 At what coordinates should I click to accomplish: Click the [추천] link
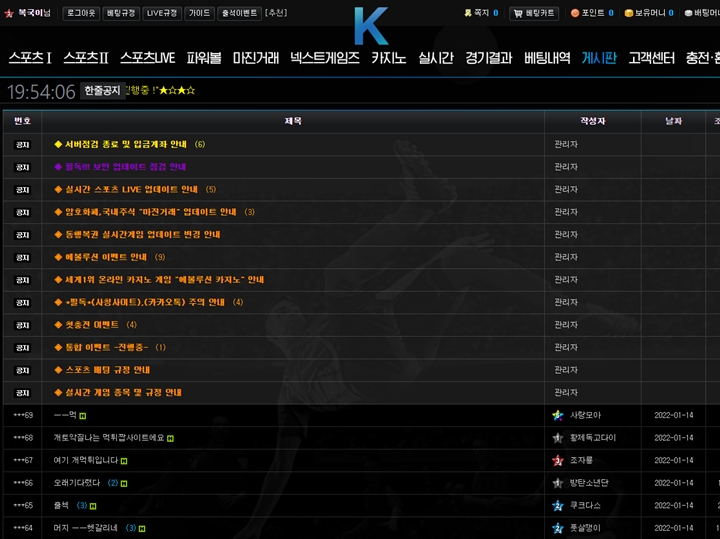[276, 13]
